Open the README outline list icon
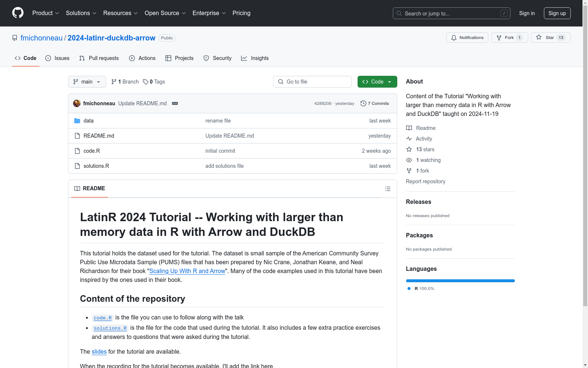Image resolution: width=588 pixels, height=368 pixels. click(x=388, y=189)
